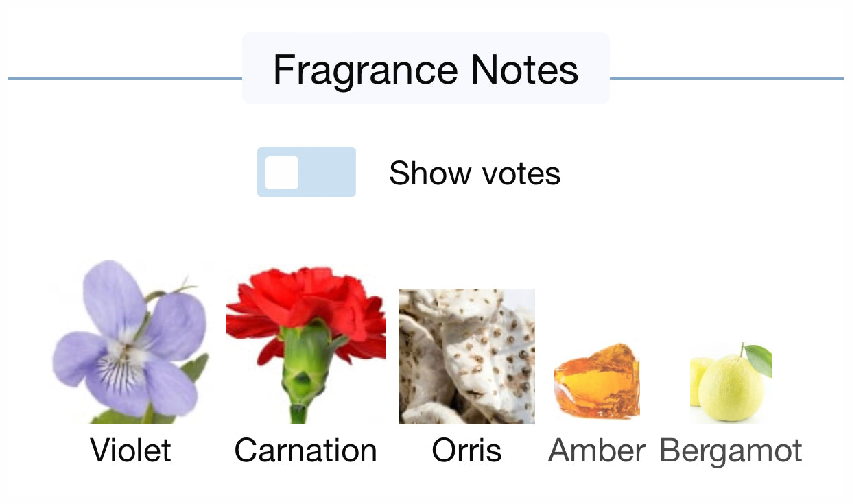Click the divider line right of heading

click(726, 79)
